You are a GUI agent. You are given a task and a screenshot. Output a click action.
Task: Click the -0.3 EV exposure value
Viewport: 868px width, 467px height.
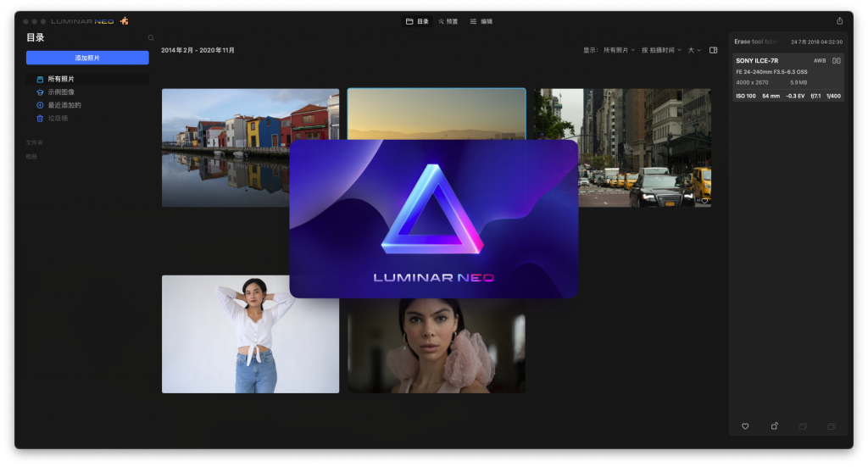795,97
